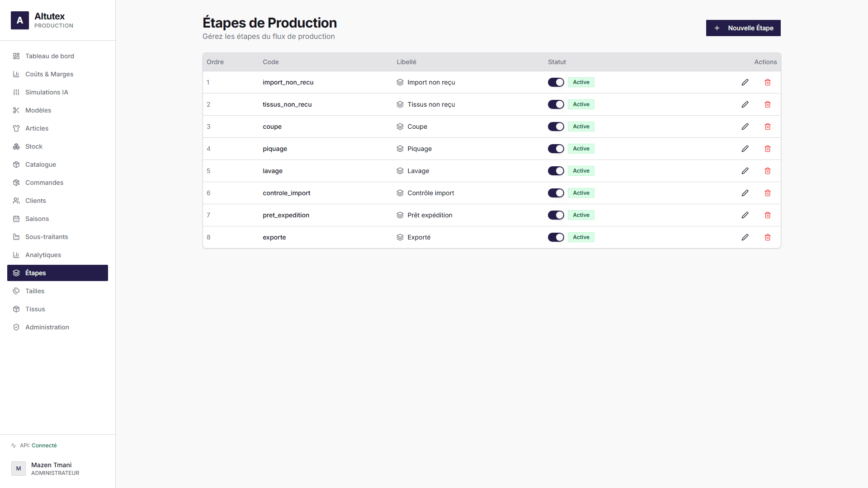
Task: Toggle the Lavage status switch
Action: pos(556,171)
